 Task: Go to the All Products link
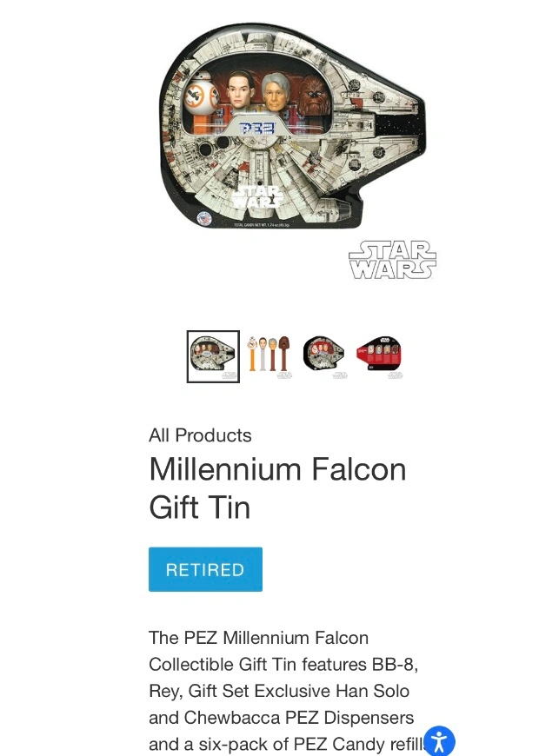(x=200, y=435)
